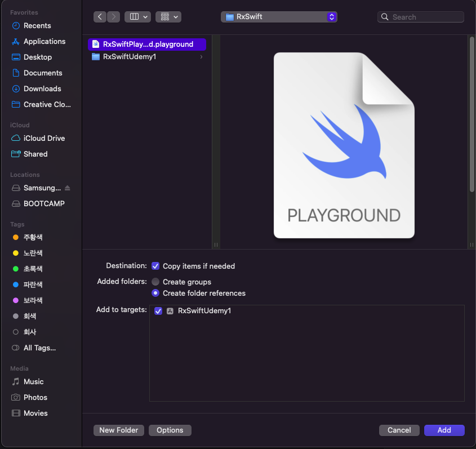Click the RxSwiftUdemy1 target app icon
Screen dimensions: 476x449
pyautogui.click(x=170, y=311)
